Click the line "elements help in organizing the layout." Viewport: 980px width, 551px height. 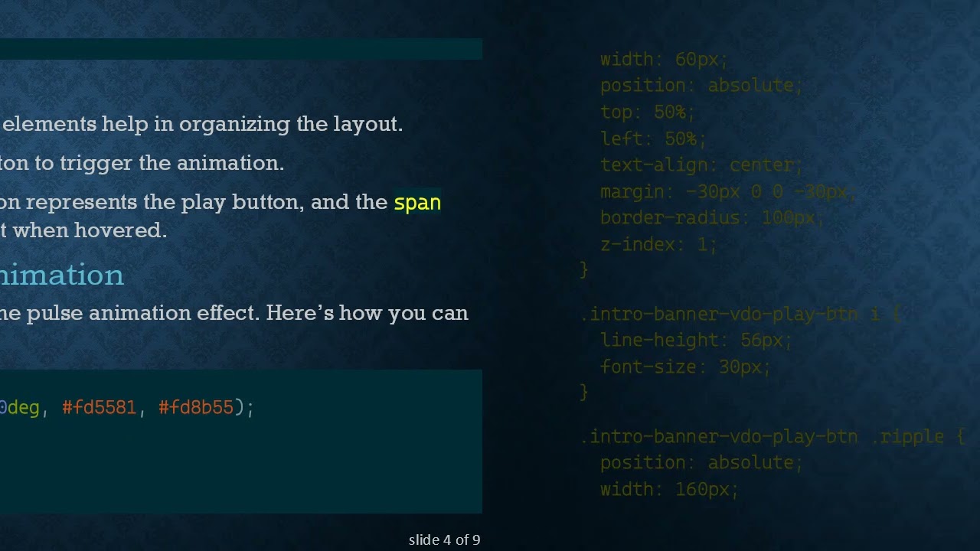point(202,124)
